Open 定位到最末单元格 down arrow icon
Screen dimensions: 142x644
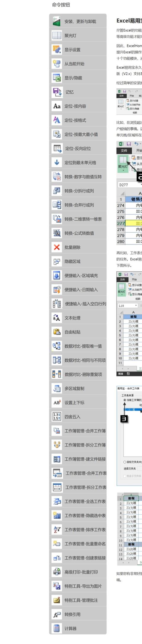(57, 162)
